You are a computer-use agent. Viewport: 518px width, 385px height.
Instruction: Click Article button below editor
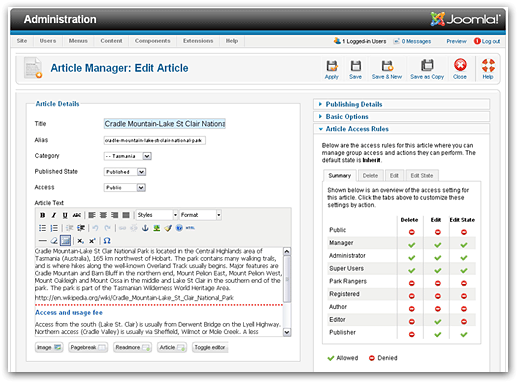pyautogui.click(x=172, y=348)
